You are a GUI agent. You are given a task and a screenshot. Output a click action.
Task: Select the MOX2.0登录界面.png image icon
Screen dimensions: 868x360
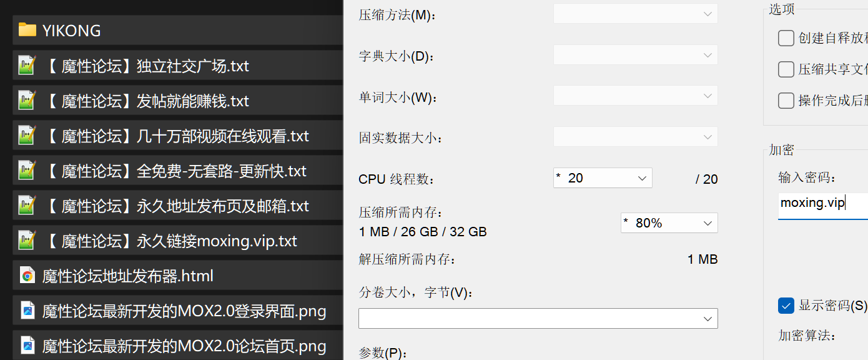(x=27, y=310)
